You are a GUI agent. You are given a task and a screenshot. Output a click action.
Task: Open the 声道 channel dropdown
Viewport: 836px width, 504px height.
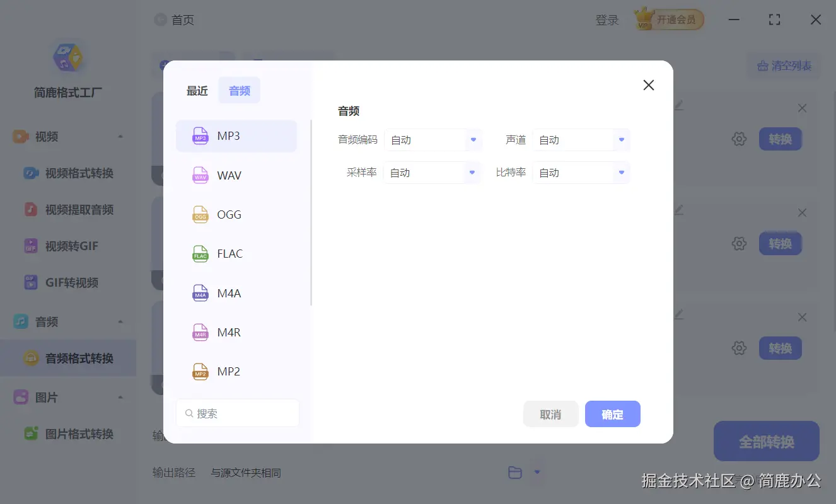click(x=580, y=140)
